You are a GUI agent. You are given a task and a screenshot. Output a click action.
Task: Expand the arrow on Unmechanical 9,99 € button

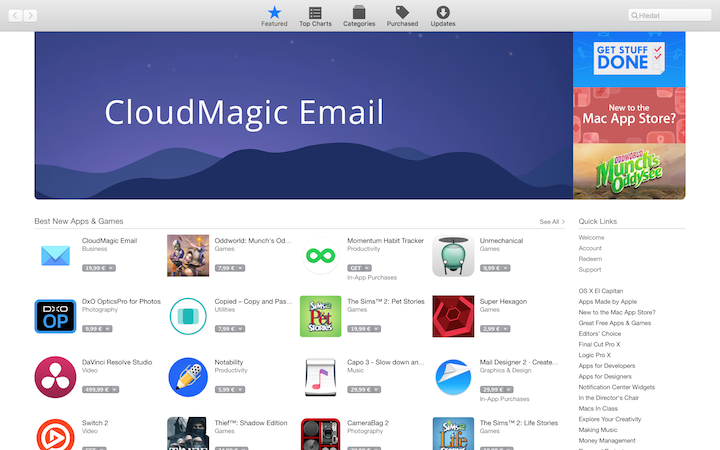(506, 268)
